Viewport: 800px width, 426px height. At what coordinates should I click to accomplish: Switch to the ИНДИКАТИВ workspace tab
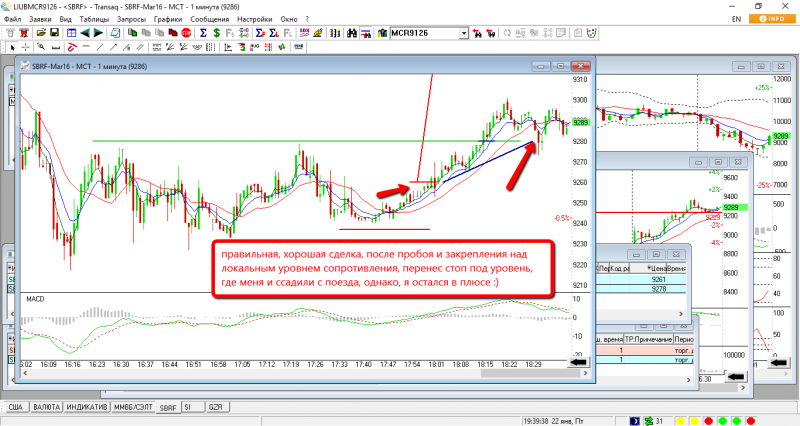pyautogui.click(x=87, y=407)
